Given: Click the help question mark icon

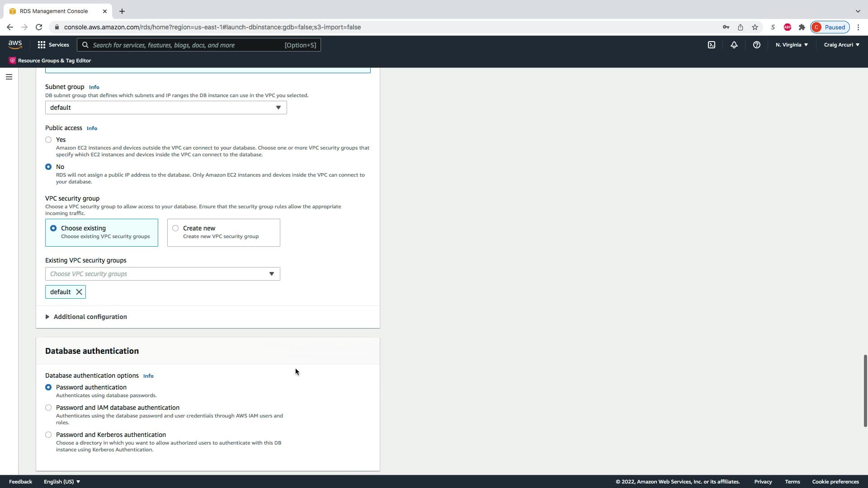Looking at the screenshot, I should pyautogui.click(x=756, y=45).
